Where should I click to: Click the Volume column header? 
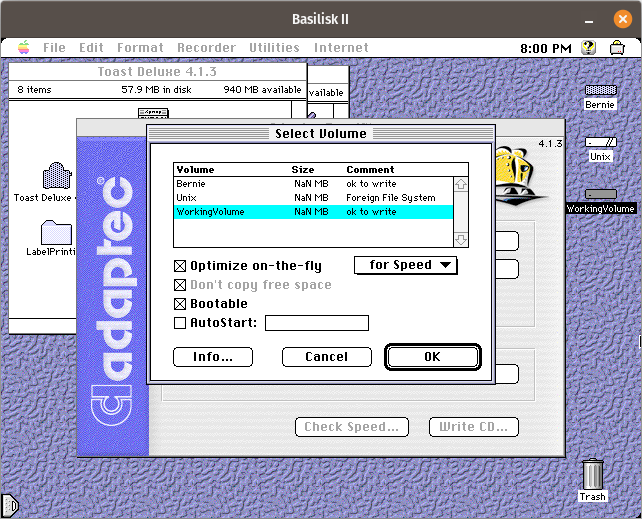pos(195,169)
